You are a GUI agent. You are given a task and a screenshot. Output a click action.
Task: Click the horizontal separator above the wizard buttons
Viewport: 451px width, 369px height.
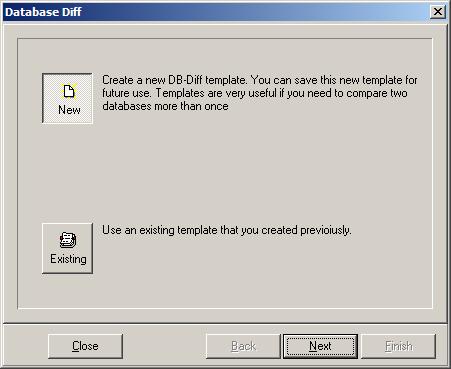point(225,323)
